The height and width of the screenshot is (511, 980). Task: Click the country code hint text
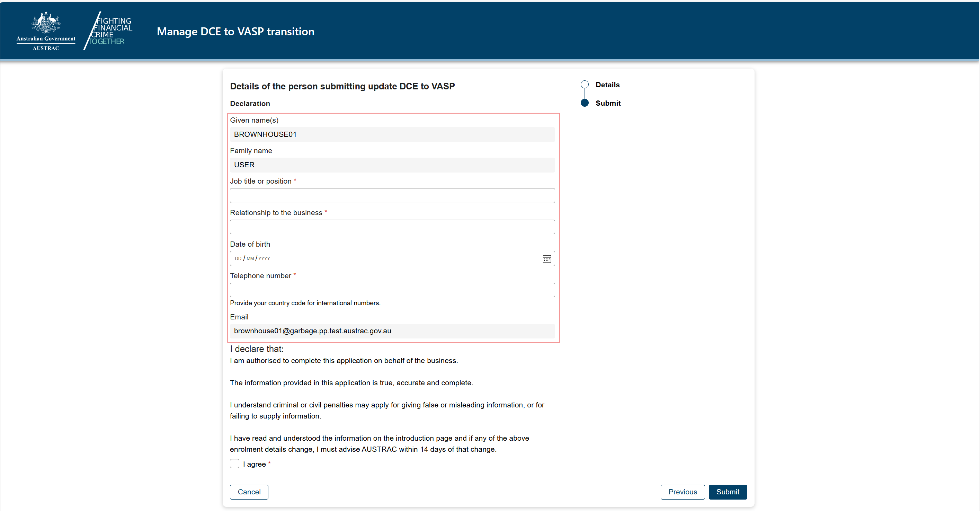coord(305,303)
